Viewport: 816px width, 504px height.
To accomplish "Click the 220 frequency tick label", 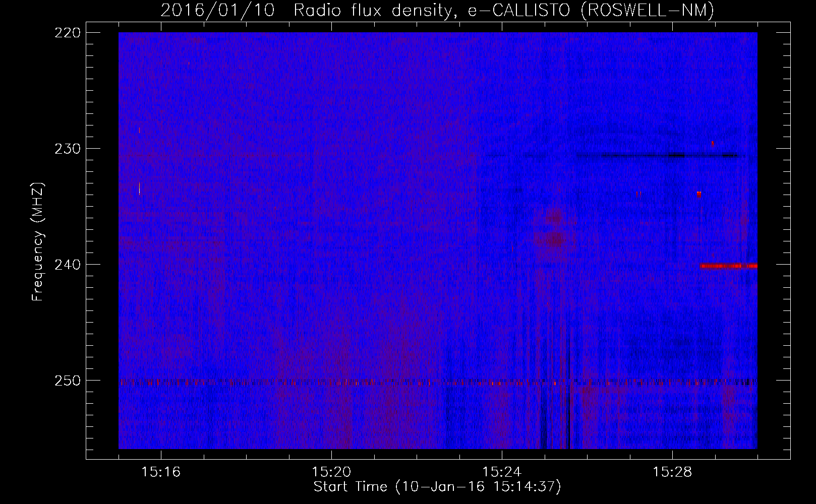I will pyautogui.click(x=67, y=33).
